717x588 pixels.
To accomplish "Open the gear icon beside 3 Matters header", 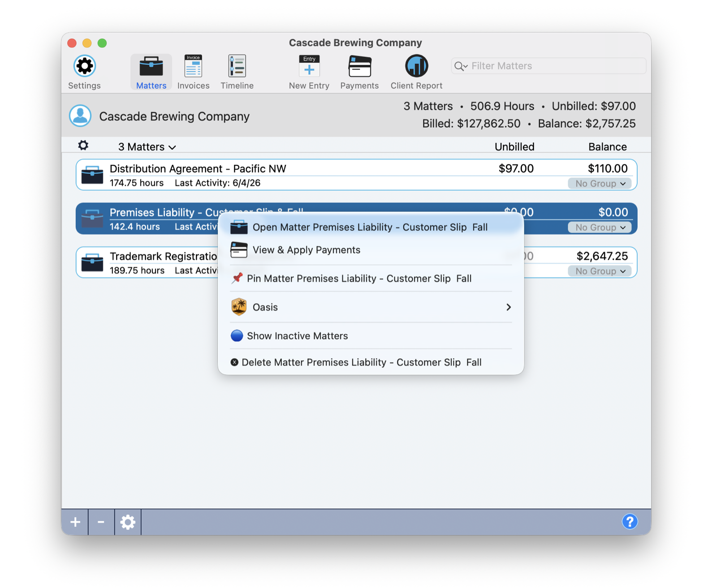I will (x=83, y=146).
